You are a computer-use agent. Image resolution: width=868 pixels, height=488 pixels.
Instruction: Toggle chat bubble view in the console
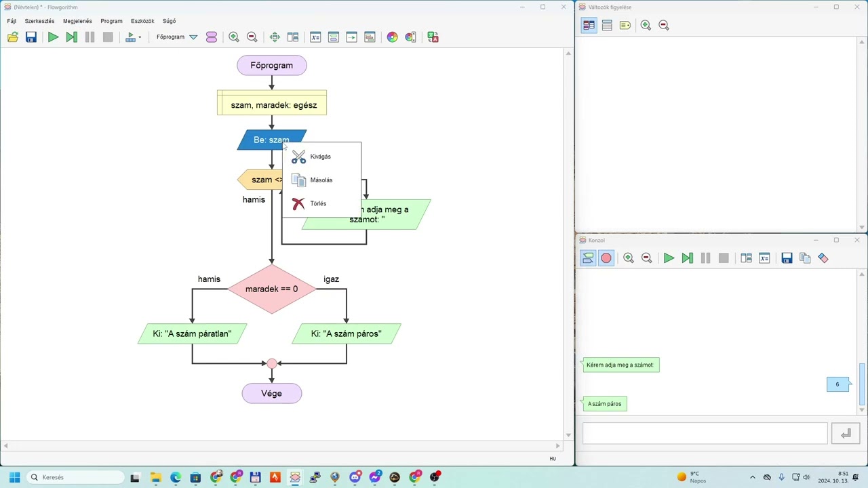click(588, 258)
